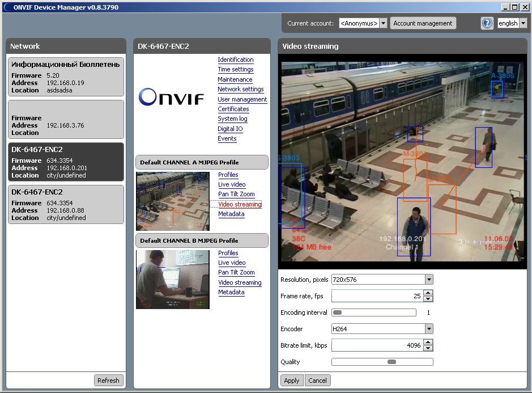Open the Current account dropdown

tap(383, 23)
